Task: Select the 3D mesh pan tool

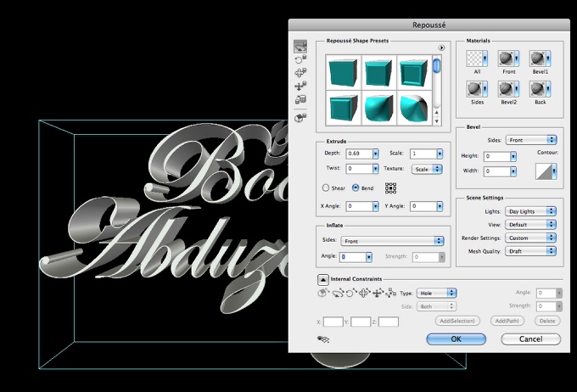Action: coord(300,73)
